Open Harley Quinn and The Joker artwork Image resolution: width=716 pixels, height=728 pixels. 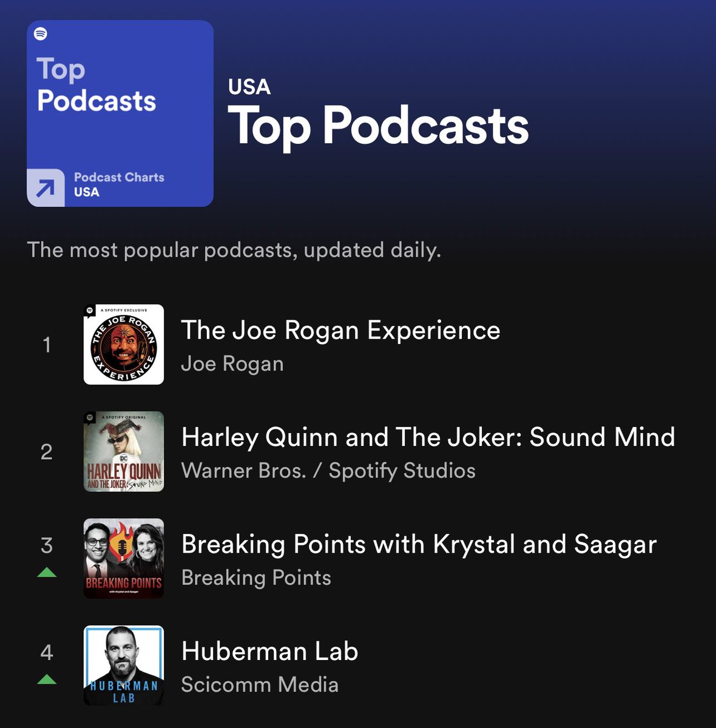pyautogui.click(x=124, y=451)
